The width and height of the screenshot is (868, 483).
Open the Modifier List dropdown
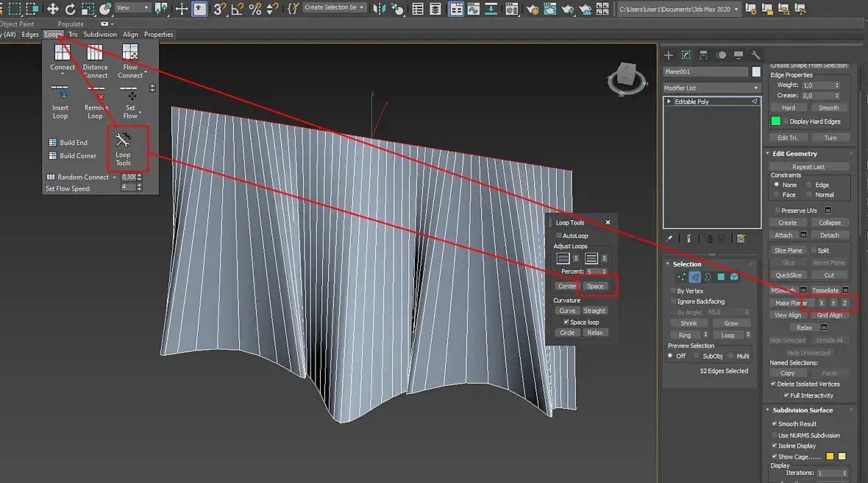click(711, 88)
